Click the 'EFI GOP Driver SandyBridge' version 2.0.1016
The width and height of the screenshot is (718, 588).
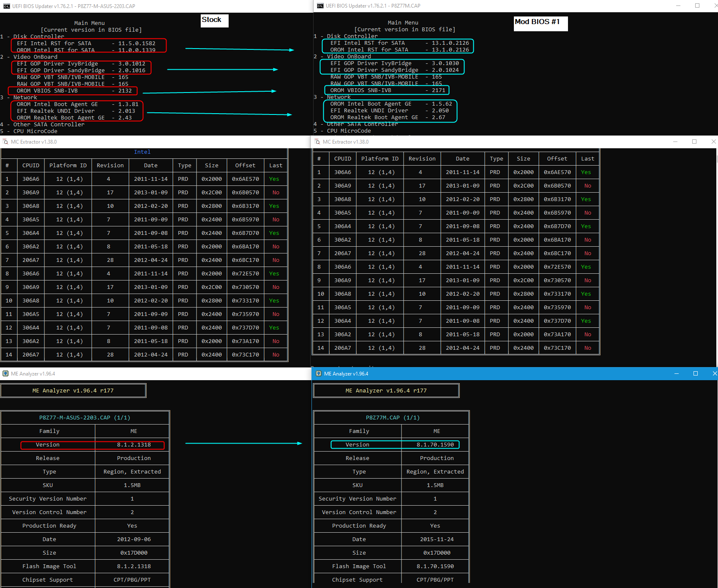point(132,71)
